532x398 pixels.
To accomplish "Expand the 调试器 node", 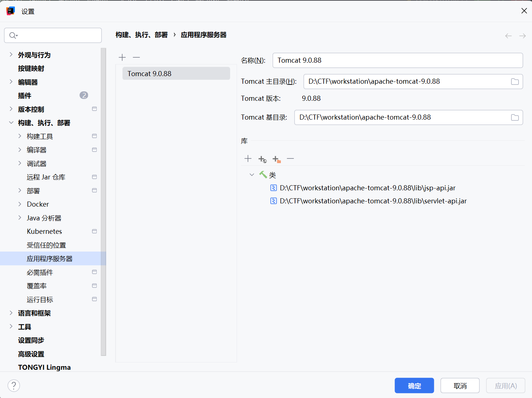I will 20,163.
